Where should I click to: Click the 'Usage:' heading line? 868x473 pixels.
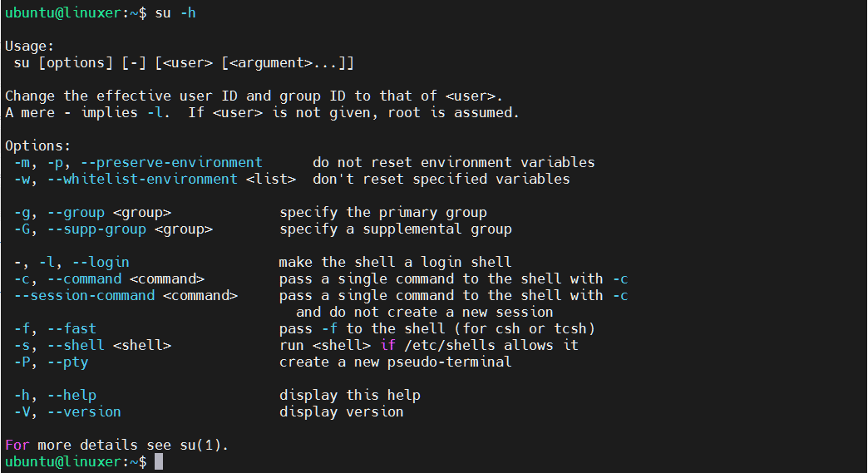[x=29, y=46]
